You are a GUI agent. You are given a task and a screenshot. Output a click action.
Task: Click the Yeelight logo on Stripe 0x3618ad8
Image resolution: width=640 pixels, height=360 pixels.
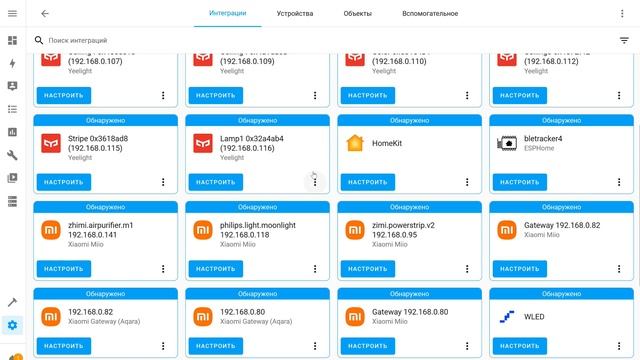coord(51,143)
